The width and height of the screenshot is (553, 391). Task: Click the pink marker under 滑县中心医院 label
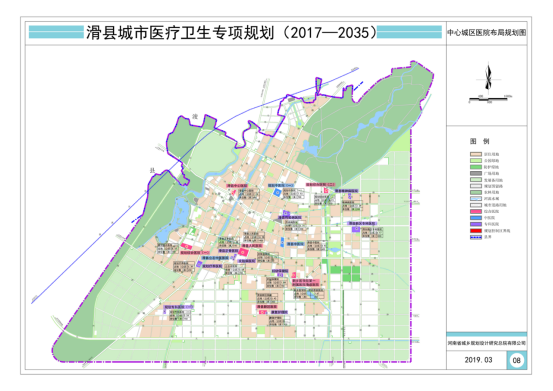click(233, 193)
